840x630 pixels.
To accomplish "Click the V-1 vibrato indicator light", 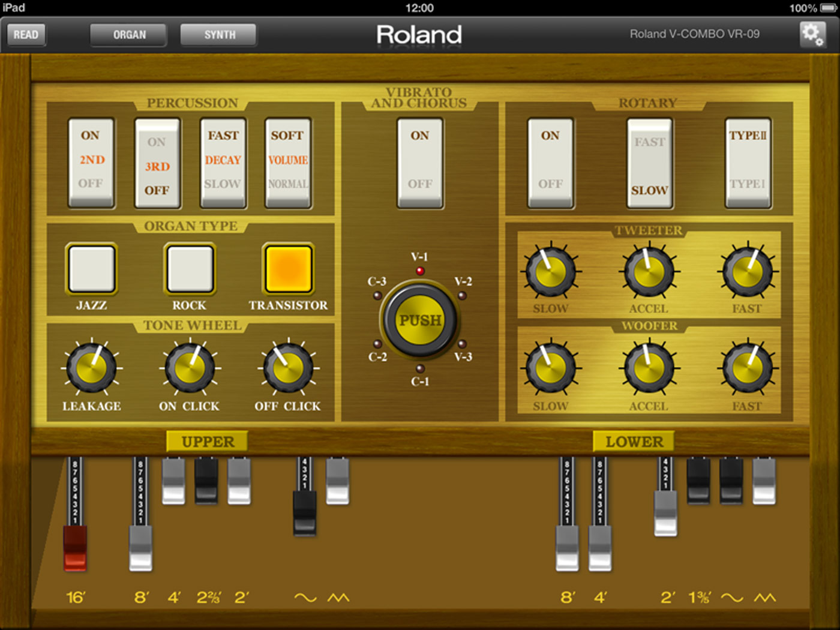I will pos(420,271).
